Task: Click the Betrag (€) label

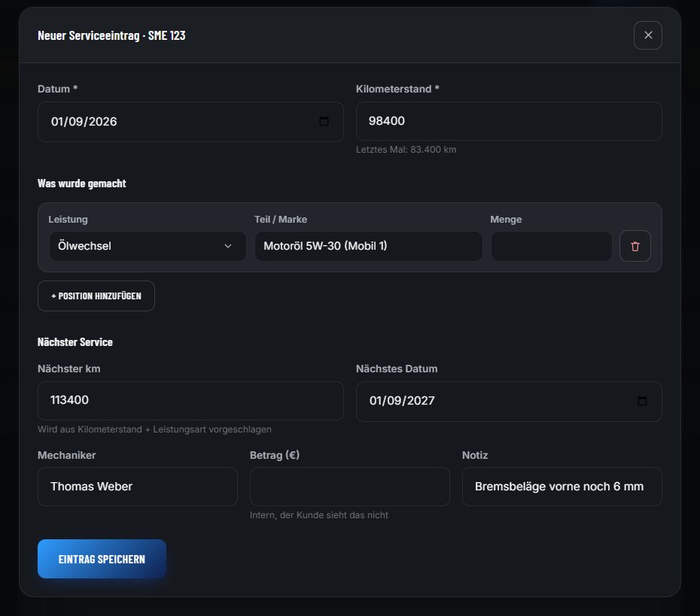Action: (275, 455)
